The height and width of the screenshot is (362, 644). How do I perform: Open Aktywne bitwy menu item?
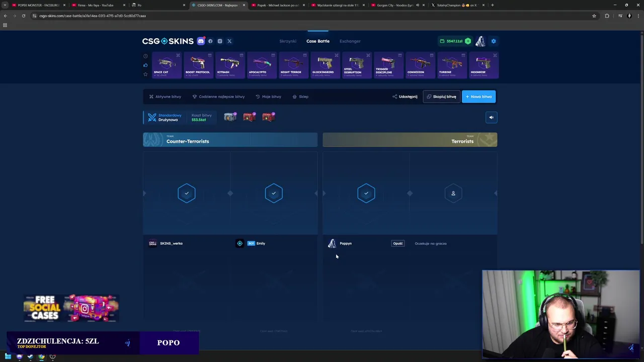pos(165,97)
